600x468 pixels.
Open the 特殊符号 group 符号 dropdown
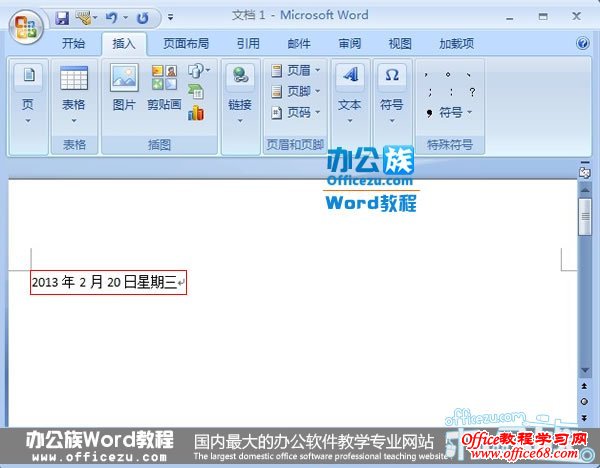[448, 113]
